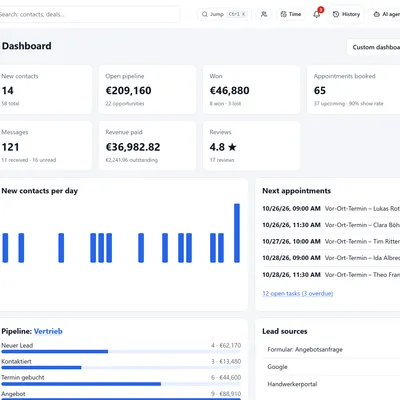Click the tallest bar in New contacts per day chart
The image size is (400, 400).
[237, 233]
